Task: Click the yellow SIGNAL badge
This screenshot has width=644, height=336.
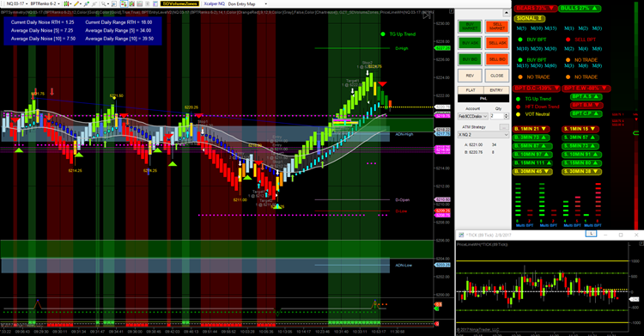Action: 530,19
